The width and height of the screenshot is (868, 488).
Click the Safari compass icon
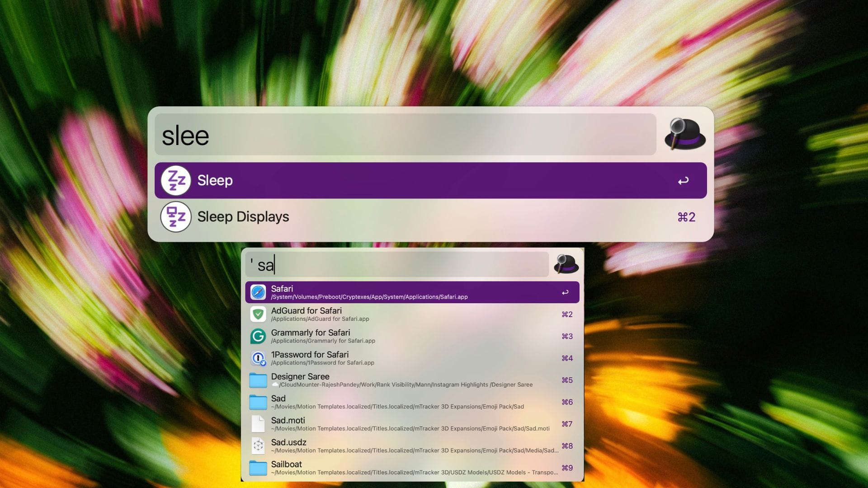coord(258,292)
